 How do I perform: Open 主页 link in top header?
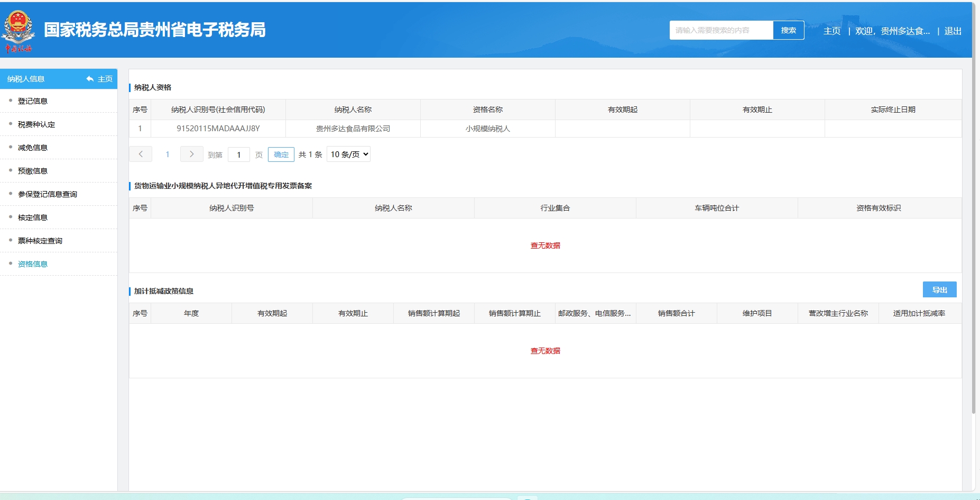coord(831,31)
